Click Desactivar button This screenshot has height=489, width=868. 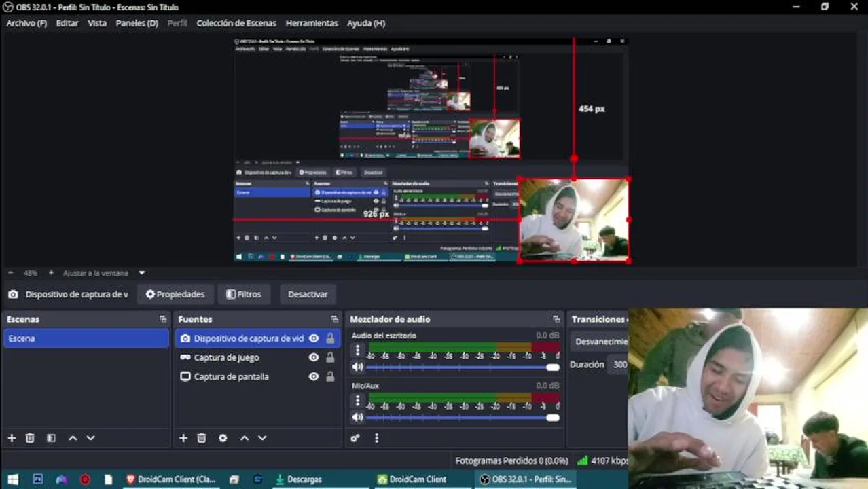coord(308,294)
